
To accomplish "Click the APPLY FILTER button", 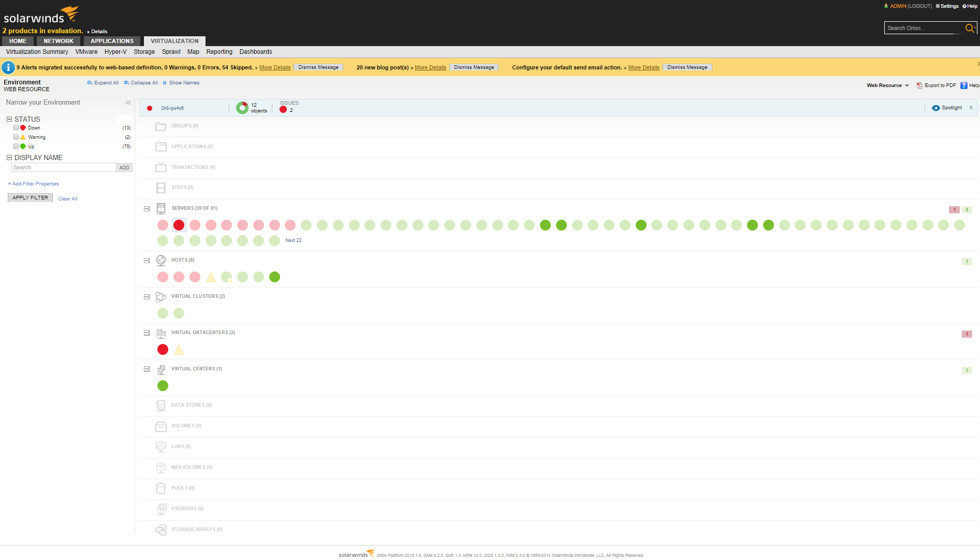I will pyautogui.click(x=30, y=198).
